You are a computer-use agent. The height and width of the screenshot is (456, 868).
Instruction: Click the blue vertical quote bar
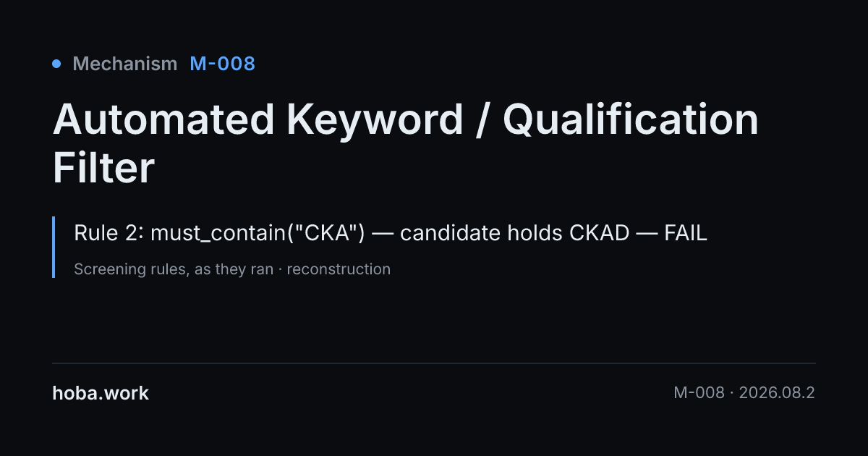coord(54,247)
